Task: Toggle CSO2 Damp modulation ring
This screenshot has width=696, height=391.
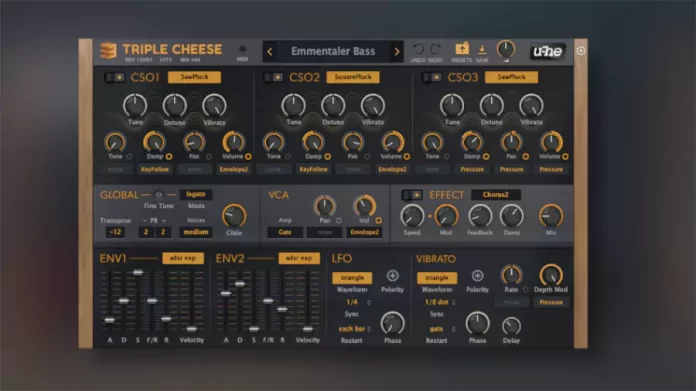Action: click(328, 157)
